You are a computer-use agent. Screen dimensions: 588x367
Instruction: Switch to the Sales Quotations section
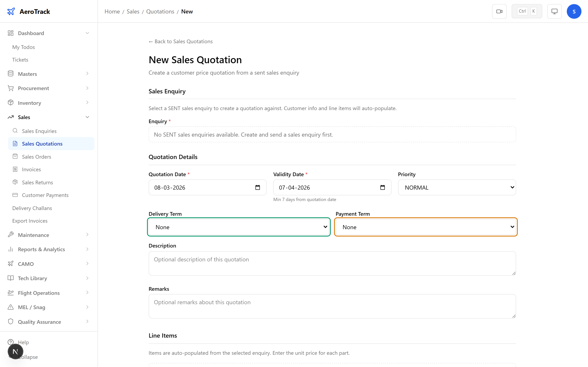point(42,144)
